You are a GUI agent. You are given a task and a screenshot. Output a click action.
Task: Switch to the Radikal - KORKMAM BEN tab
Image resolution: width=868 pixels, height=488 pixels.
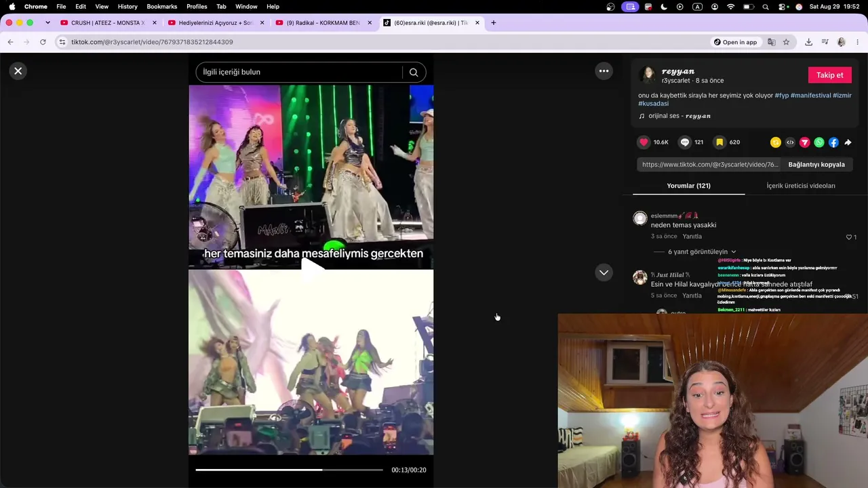[323, 23]
